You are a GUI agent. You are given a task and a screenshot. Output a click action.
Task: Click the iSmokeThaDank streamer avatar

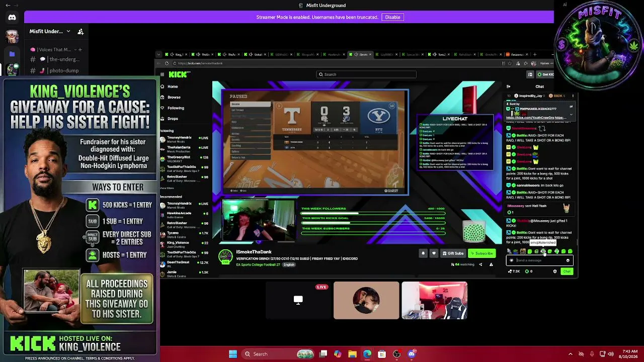(225, 256)
